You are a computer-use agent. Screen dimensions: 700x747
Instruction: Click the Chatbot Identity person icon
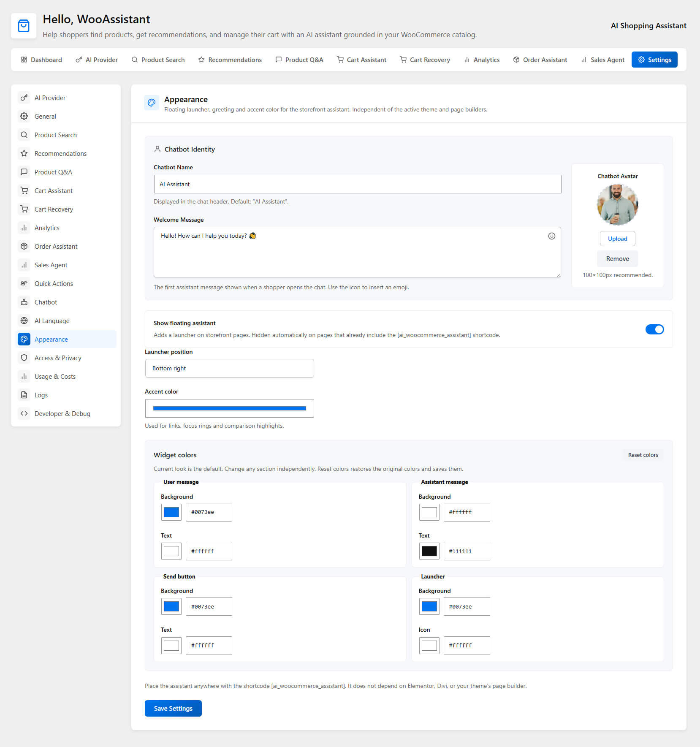click(157, 149)
